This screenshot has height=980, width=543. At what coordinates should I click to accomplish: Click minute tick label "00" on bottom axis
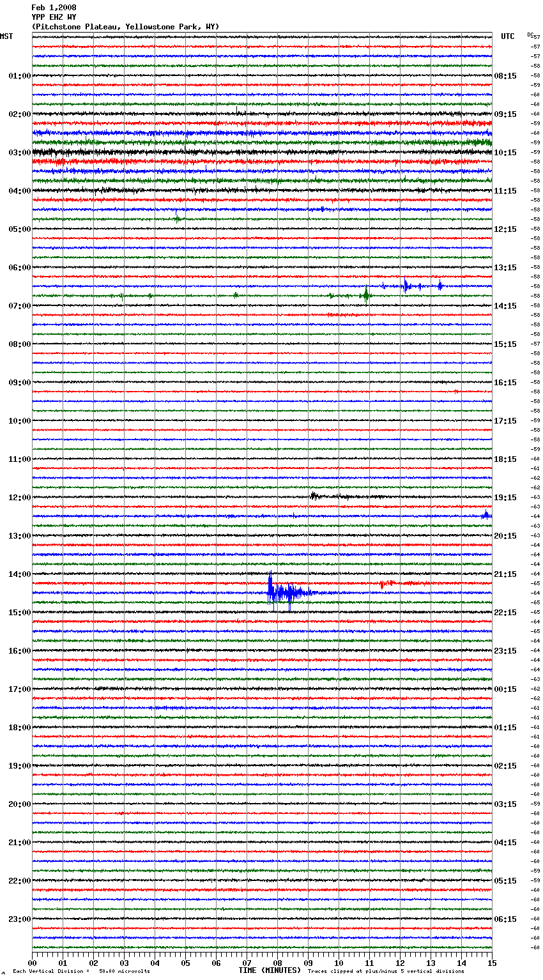tap(32, 963)
